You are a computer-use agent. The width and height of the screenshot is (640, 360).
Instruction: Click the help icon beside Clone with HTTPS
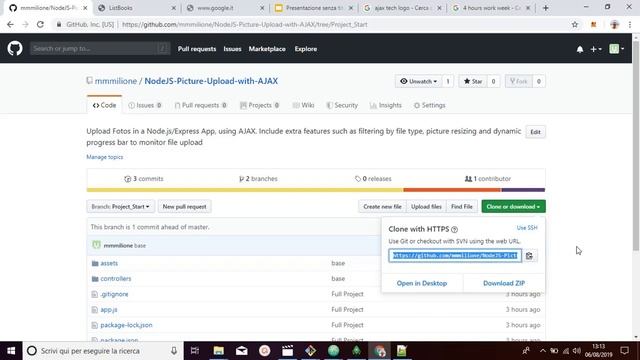454,229
